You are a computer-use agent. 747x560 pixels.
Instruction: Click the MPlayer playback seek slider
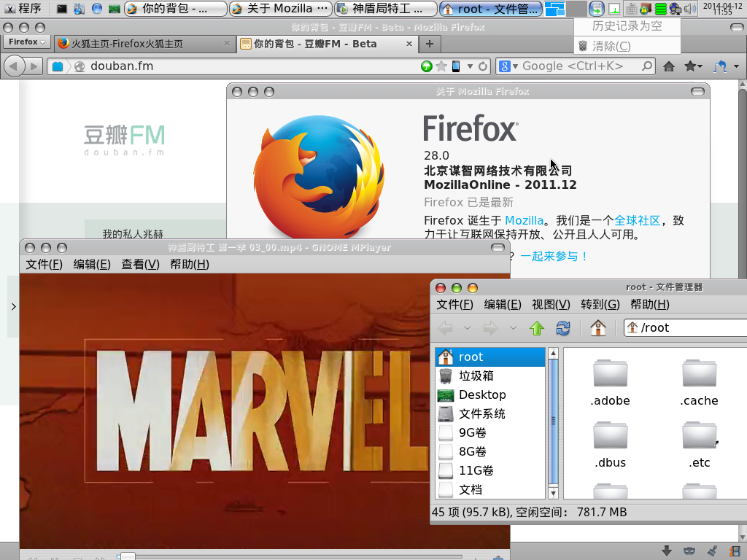tap(292, 557)
